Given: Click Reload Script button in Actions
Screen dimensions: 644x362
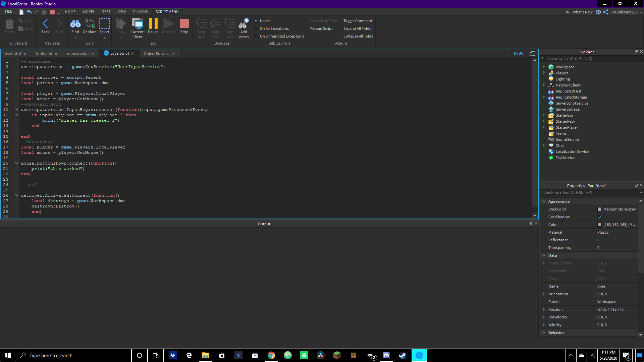Looking at the screenshot, I should point(321,28).
